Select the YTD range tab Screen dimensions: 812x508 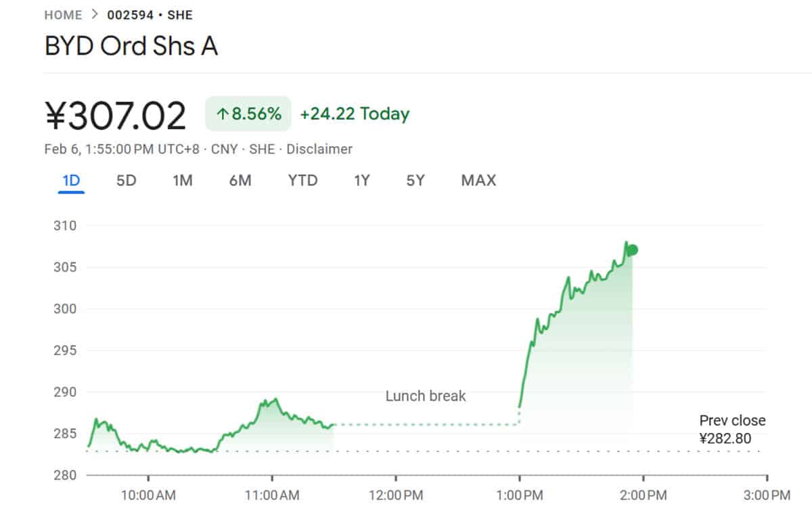click(x=302, y=181)
